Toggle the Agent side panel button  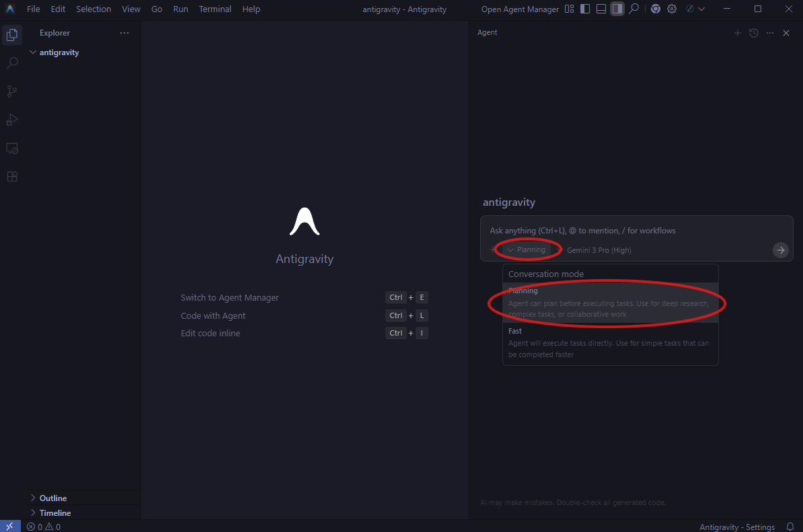(617, 9)
